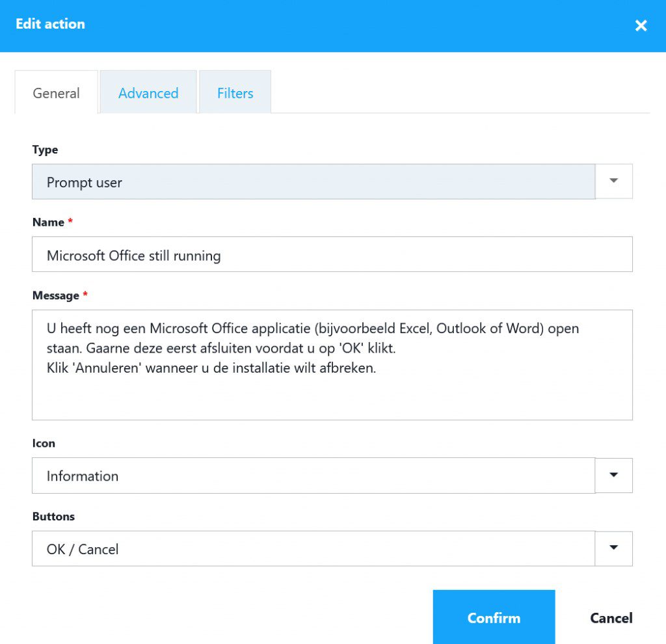Open the Filters tab

coord(235,93)
